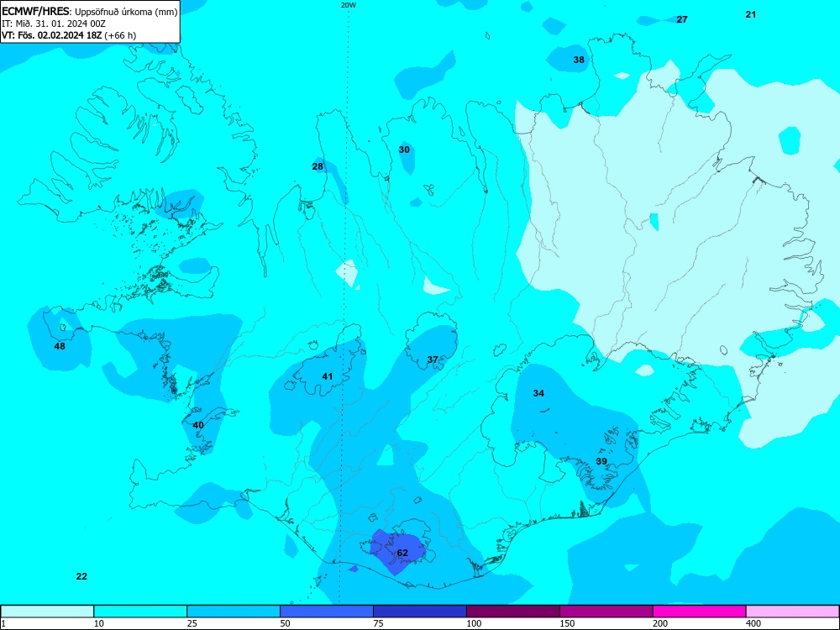
Task: Click the ECMWF/HRES title text
Action: [x=35, y=11]
